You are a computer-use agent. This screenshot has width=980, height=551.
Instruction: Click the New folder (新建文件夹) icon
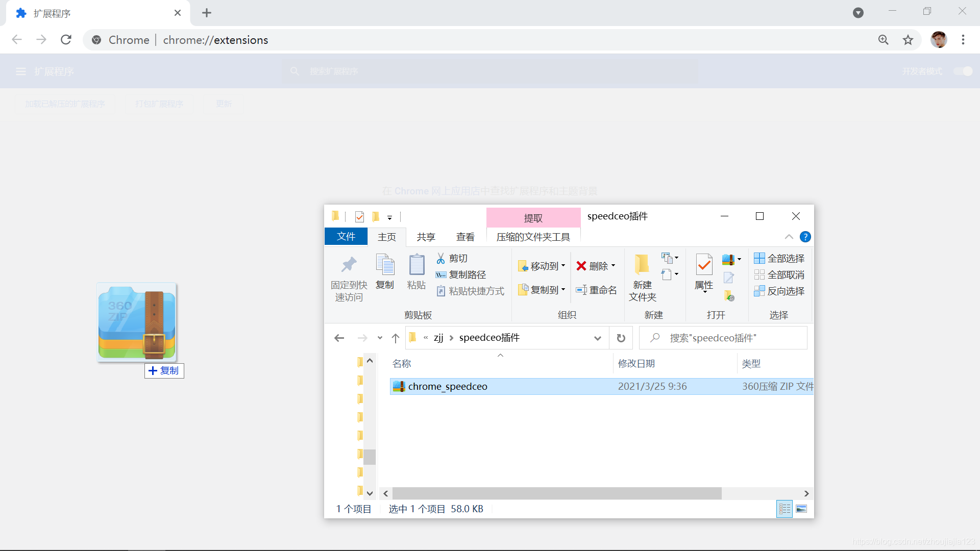(x=642, y=265)
